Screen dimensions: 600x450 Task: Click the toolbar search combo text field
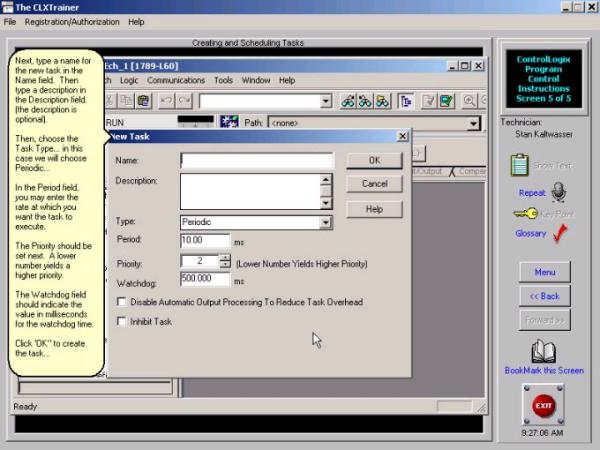259,101
